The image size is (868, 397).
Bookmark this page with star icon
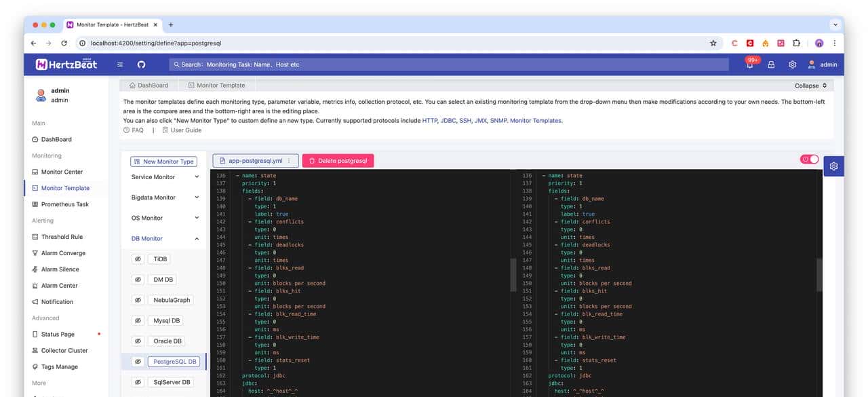[713, 43]
